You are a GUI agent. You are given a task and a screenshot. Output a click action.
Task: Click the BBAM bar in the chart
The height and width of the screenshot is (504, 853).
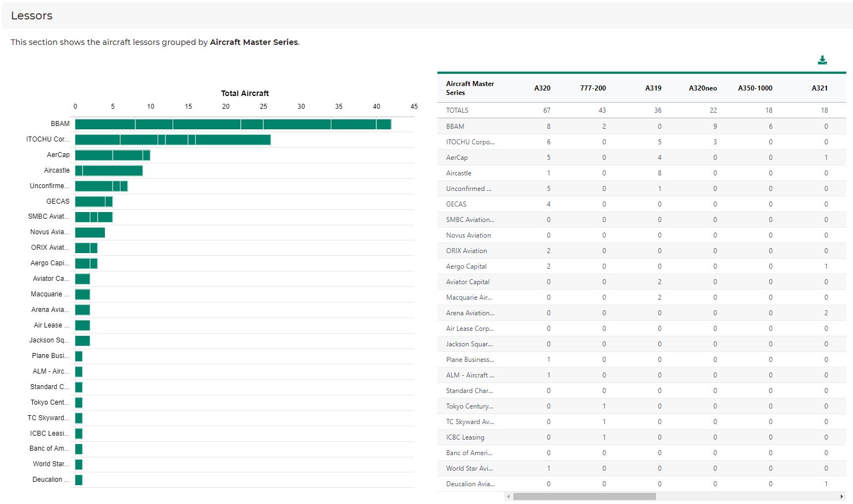point(233,124)
